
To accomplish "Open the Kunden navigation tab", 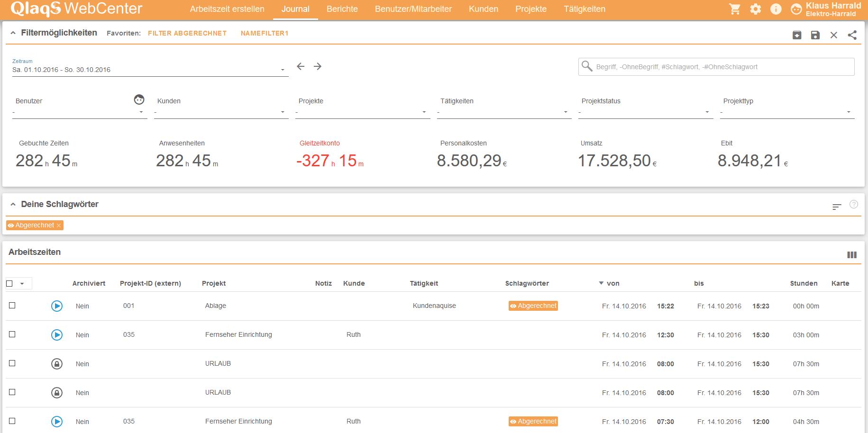I will coord(484,9).
